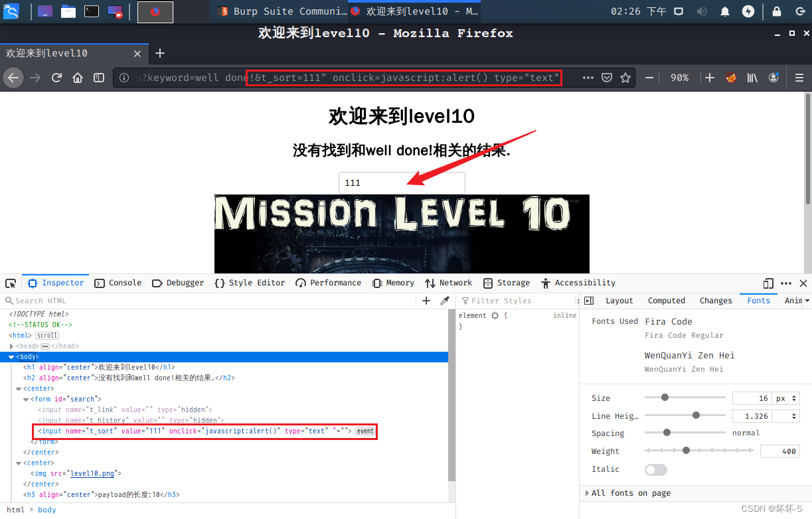
Task: Open the Debugger tab
Action: pyautogui.click(x=178, y=283)
